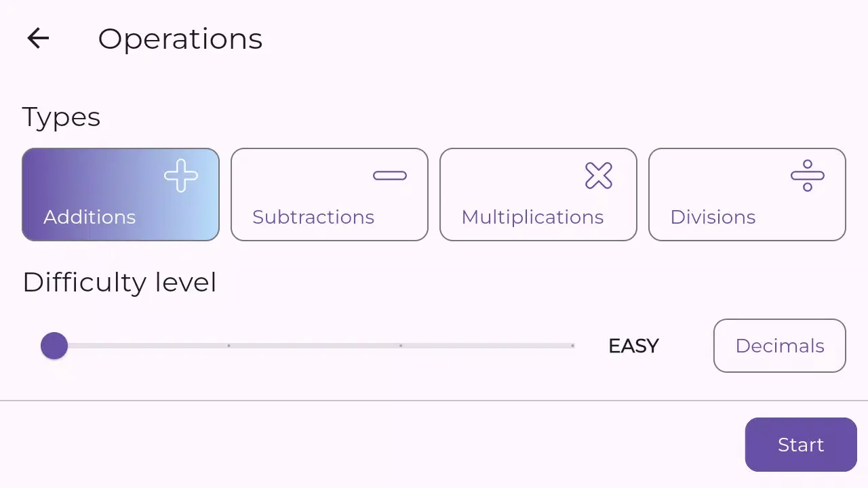Go back using the arrow icon
The image size is (868, 488).
coord(38,39)
